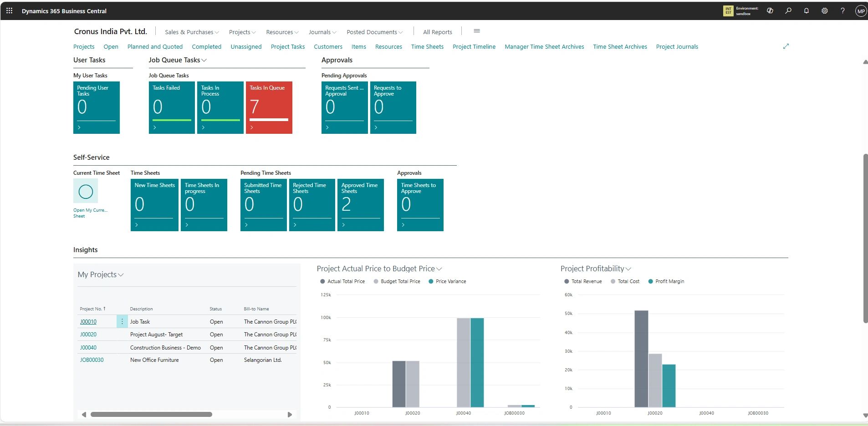The image size is (868, 426).
Task: Open red Tasks In Queue tile
Action: pos(269,107)
